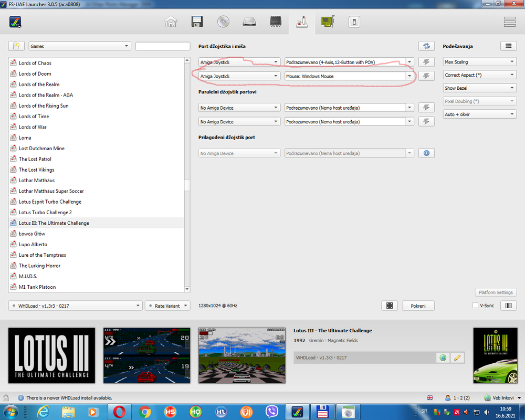Open game web page via globe icon
Viewport: 525px width, 420px height.
click(x=443, y=358)
